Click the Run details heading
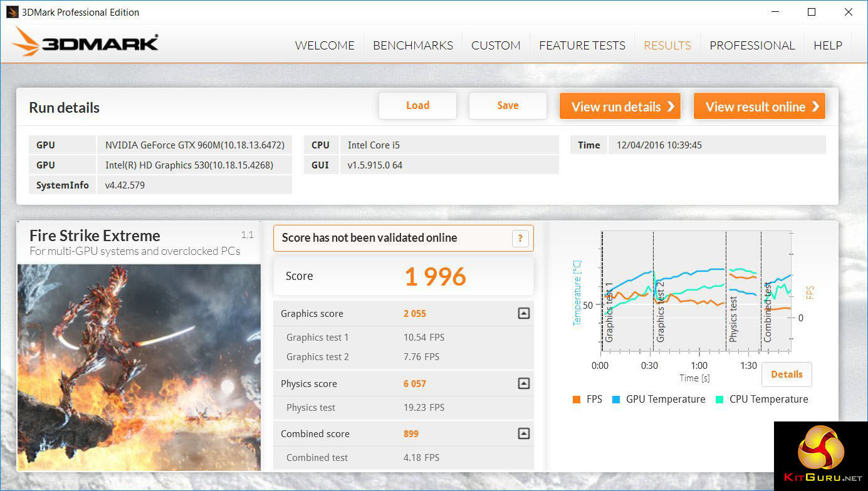 pyautogui.click(x=64, y=108)
